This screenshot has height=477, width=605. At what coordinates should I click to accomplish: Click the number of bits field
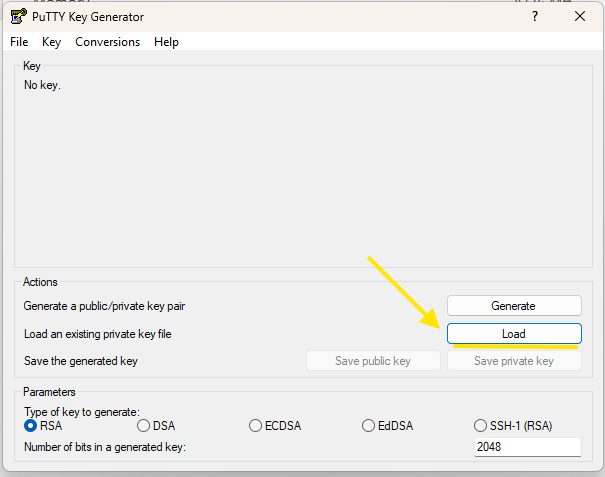point(527,447)
